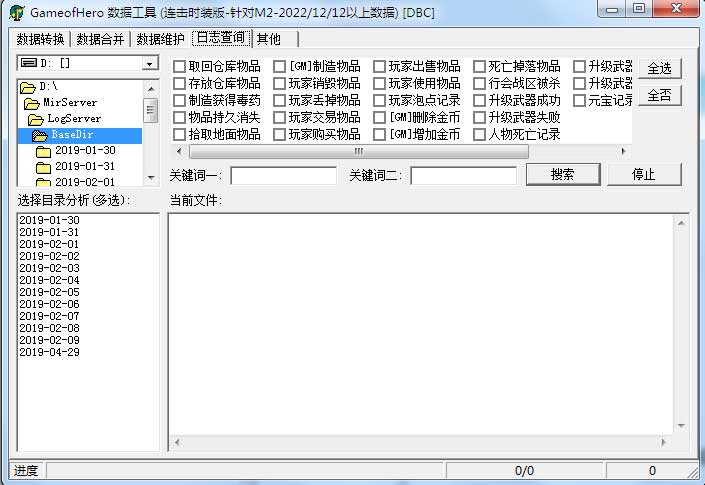This screenshot has width=705, height=485.
Task: Select 2019-02-07 in the analysis list
Action: pyautogui.click(x=49, y=316)
